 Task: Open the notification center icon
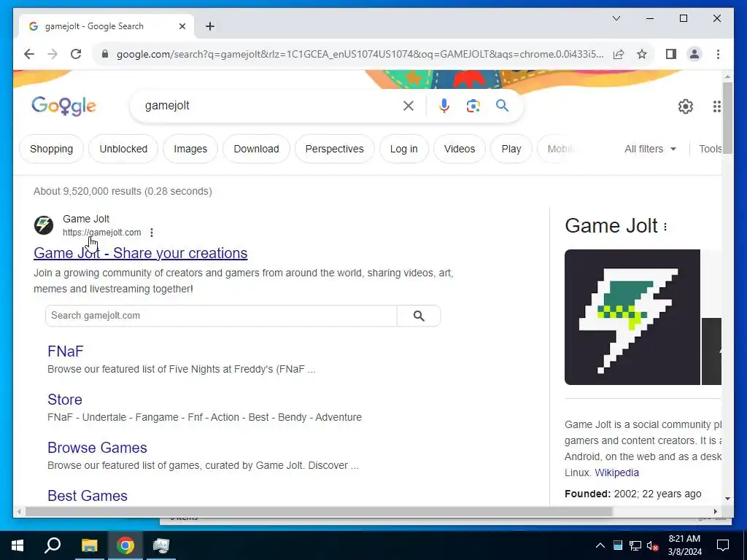[723, 545]
